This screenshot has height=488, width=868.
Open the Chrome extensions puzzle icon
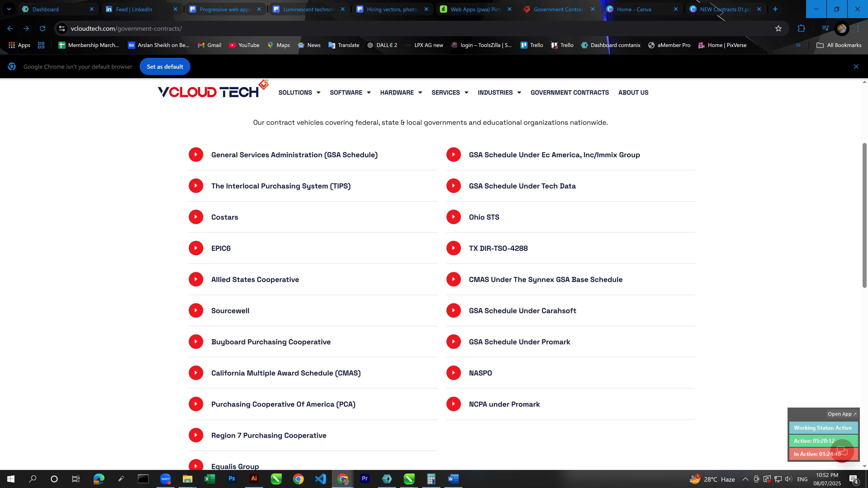coord(801,29)
